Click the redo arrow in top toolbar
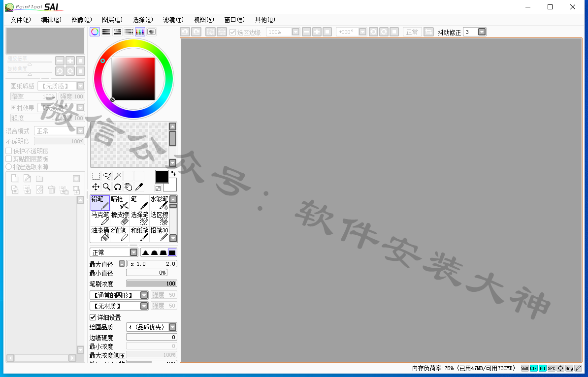 point(196,32)
